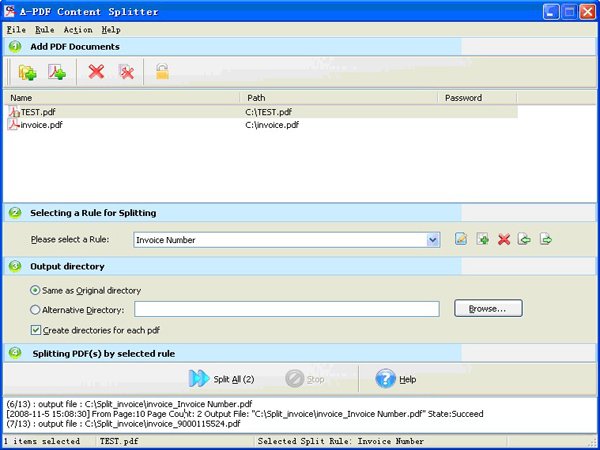Click the Alternative Directory path field
Image resolution: width=600 pixels, height=450 pixels.
coord(287,309)
